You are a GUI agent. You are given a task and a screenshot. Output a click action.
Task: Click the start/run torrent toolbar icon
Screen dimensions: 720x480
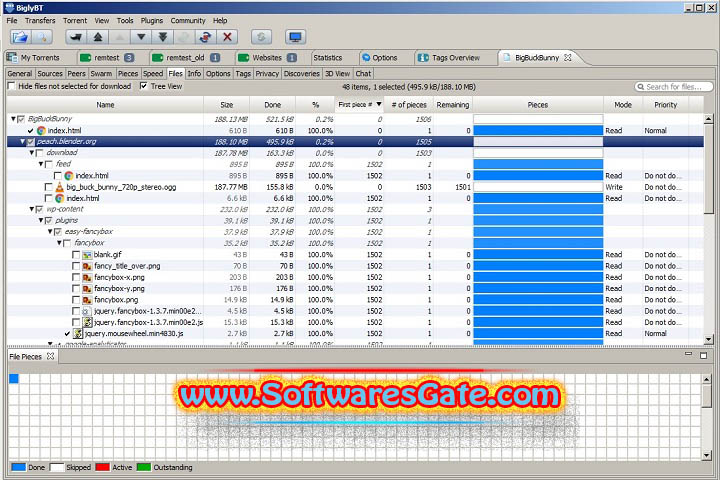[x=76, y=37]
